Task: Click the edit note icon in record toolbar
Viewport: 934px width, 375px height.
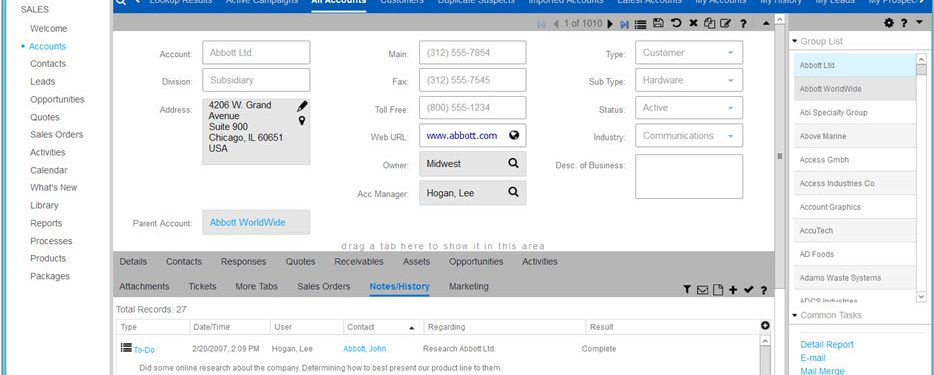Action: click(x=725, y=23)
